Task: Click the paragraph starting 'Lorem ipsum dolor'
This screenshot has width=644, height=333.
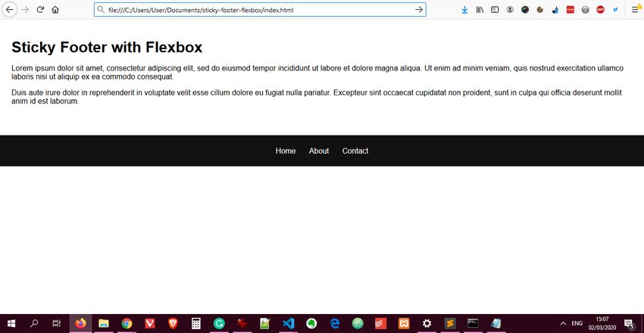Action: click(x=317, y=72)
